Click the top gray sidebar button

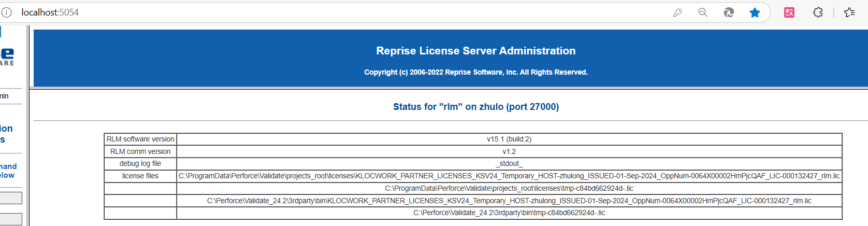[x=11, y=198]
